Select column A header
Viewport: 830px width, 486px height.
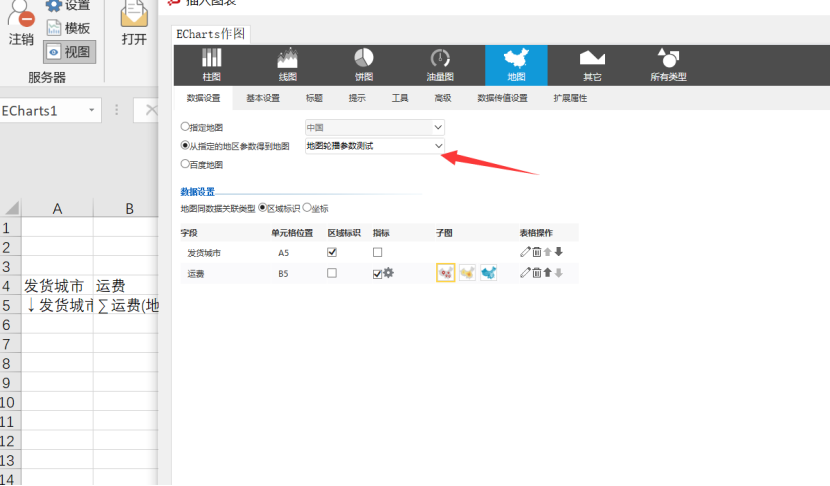coord(57,208)
